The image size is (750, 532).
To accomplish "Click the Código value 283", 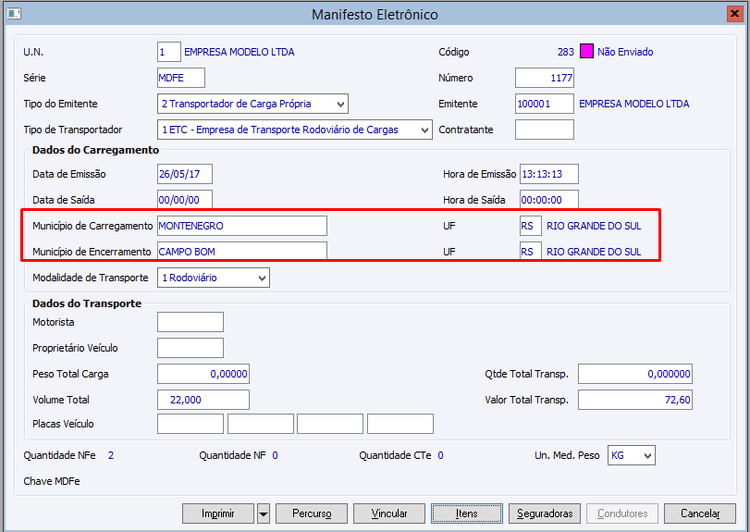I will point(565,52).
